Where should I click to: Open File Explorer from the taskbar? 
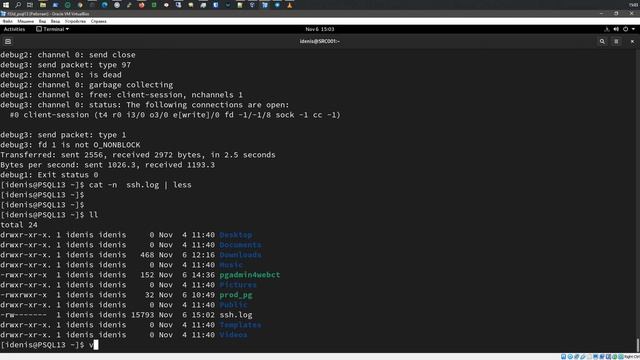pos(43,5)
